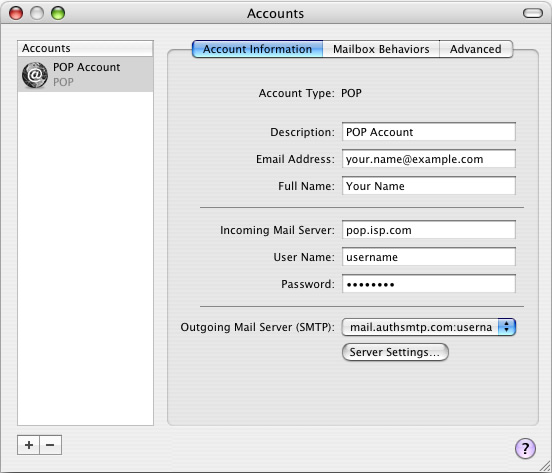Minimize the window using the gray middle button
552x473 pixels.
[x=37, y=13]
